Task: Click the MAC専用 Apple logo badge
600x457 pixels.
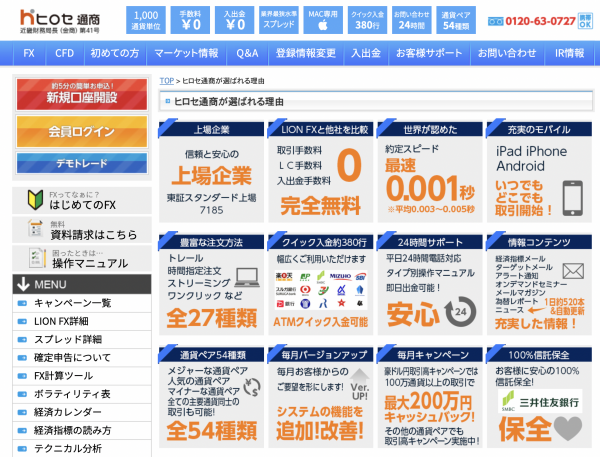Action: point(323,20)
